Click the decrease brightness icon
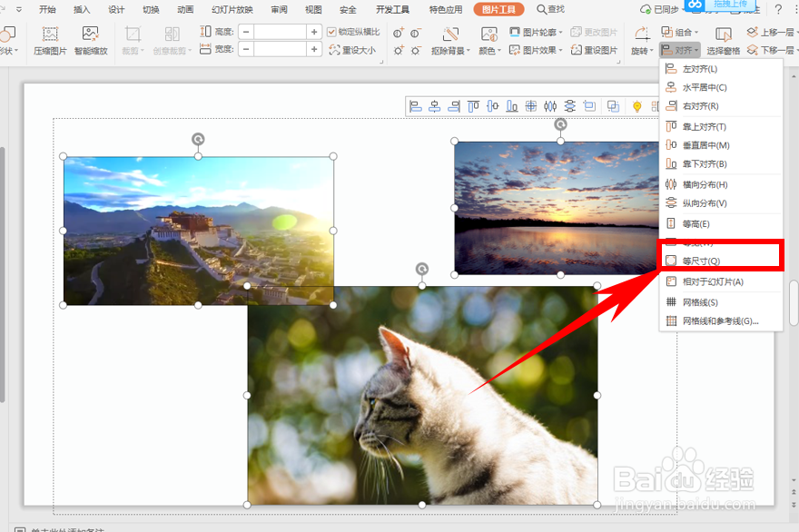Viewport: 799px width, 532px height. [x=416, y=50]
